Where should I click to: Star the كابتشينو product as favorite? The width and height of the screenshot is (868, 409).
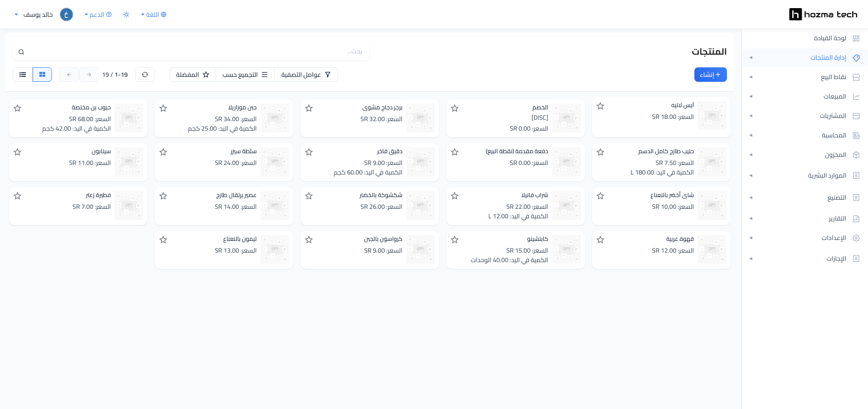click(x=455, y=240)
